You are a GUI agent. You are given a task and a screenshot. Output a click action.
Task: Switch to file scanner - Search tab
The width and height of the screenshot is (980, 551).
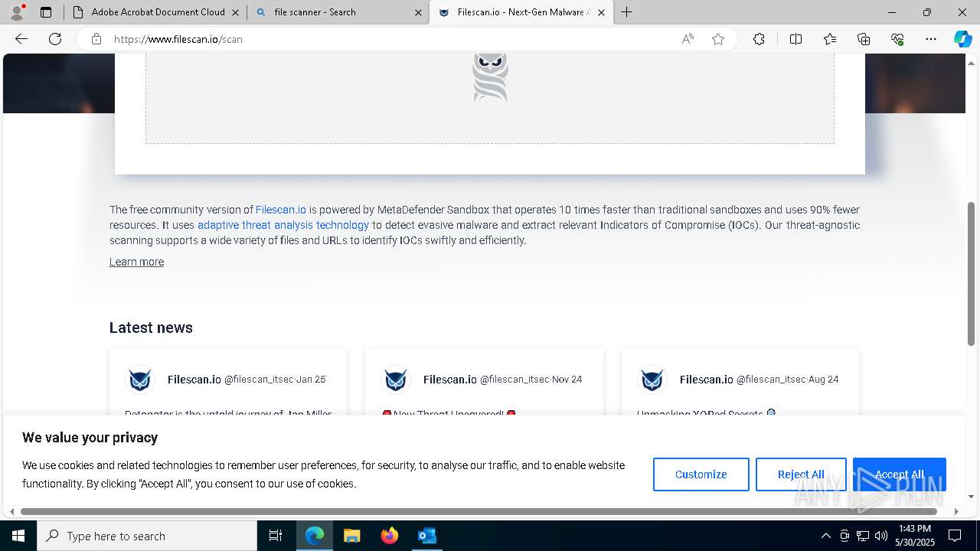338,12
